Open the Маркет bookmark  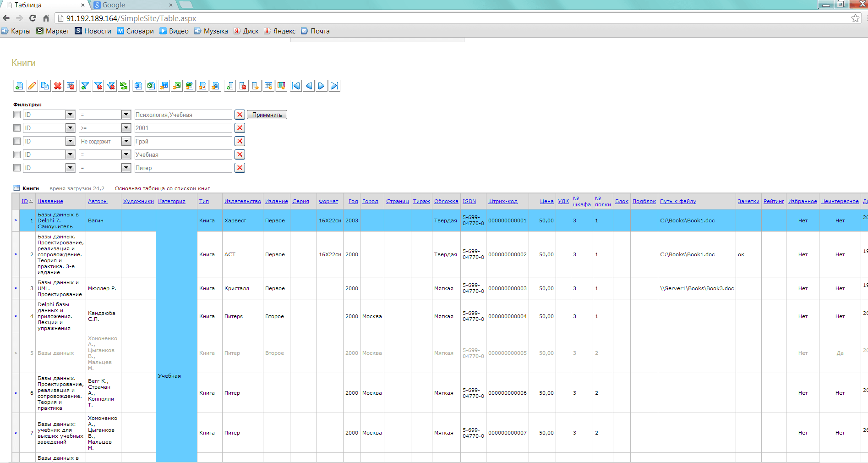pyautogui.click(x=53, y=31)
